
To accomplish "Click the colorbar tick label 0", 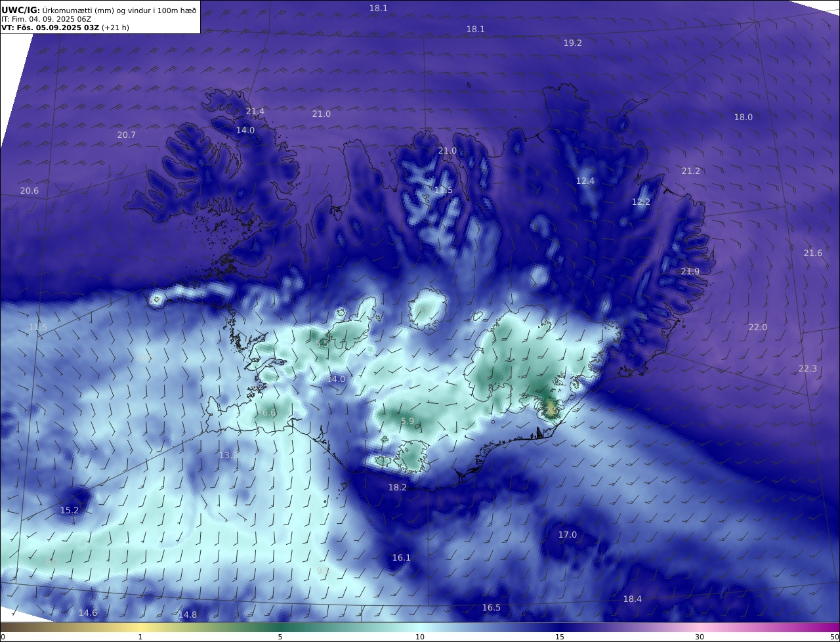I will point(3,637).
